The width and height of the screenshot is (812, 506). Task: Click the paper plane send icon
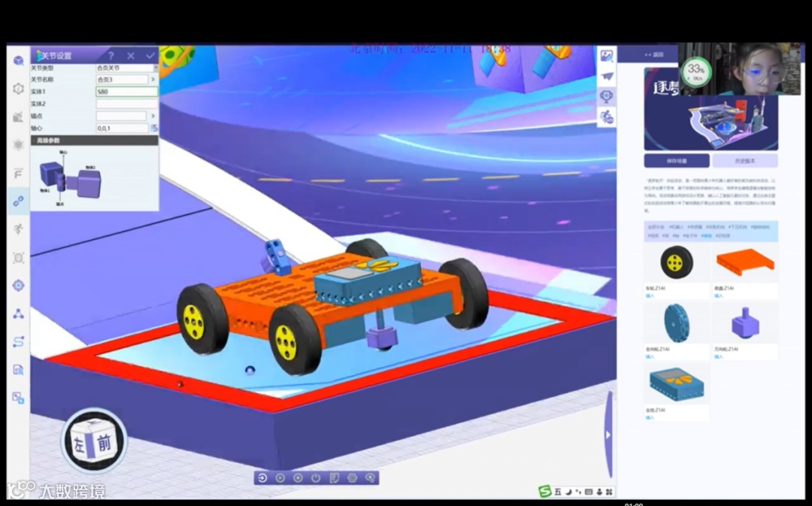[x=607, y=77]
